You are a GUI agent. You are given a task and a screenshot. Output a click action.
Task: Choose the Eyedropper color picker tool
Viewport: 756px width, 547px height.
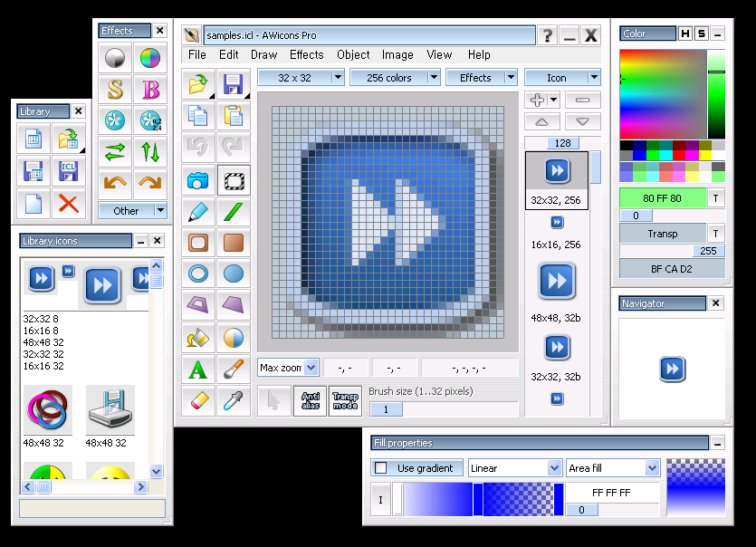point(234,400)
